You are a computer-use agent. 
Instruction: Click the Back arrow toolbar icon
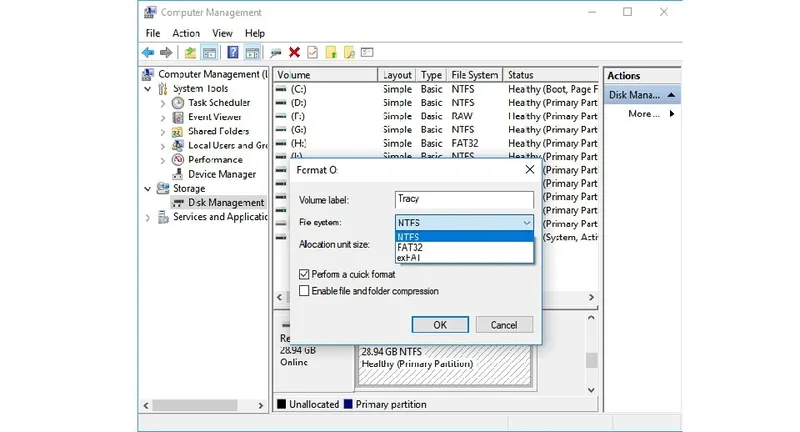[x=148, y=53]
